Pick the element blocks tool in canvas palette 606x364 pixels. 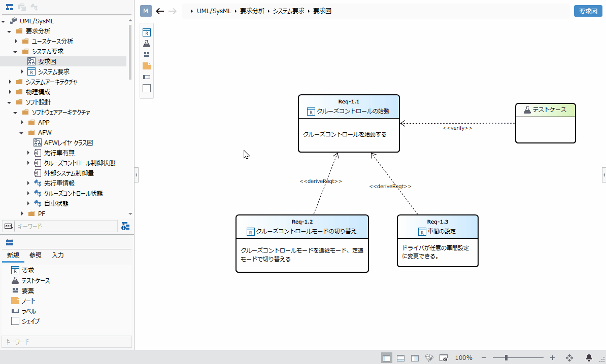tap(147, 55)
